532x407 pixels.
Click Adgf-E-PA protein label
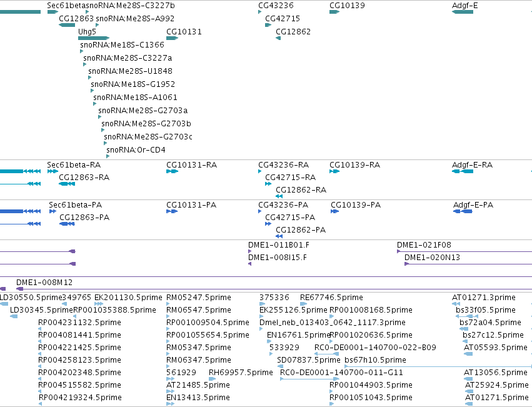[x=473, y=205]
